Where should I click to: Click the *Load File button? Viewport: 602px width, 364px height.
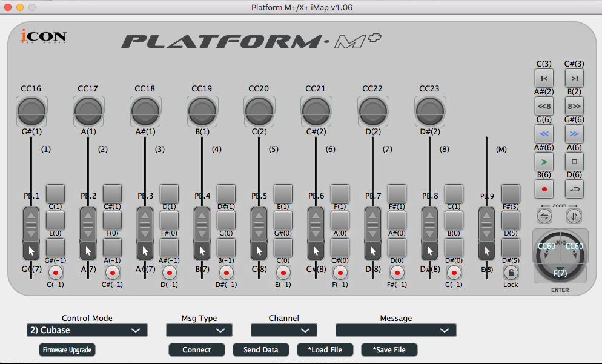(325, 350)
